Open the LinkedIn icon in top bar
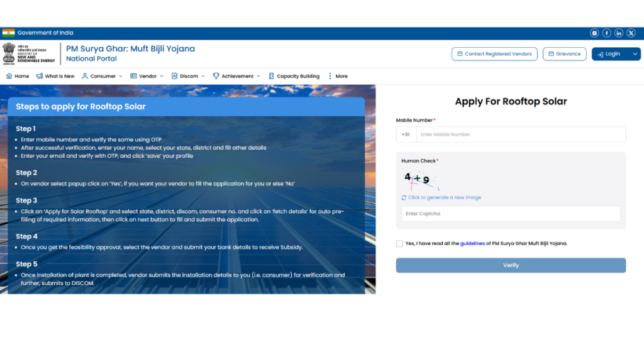Screen dimensions: 644x362 (x=619, y=33)
